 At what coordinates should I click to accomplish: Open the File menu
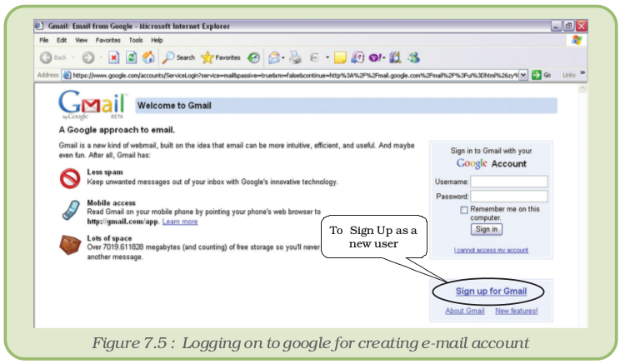point(44,40)
